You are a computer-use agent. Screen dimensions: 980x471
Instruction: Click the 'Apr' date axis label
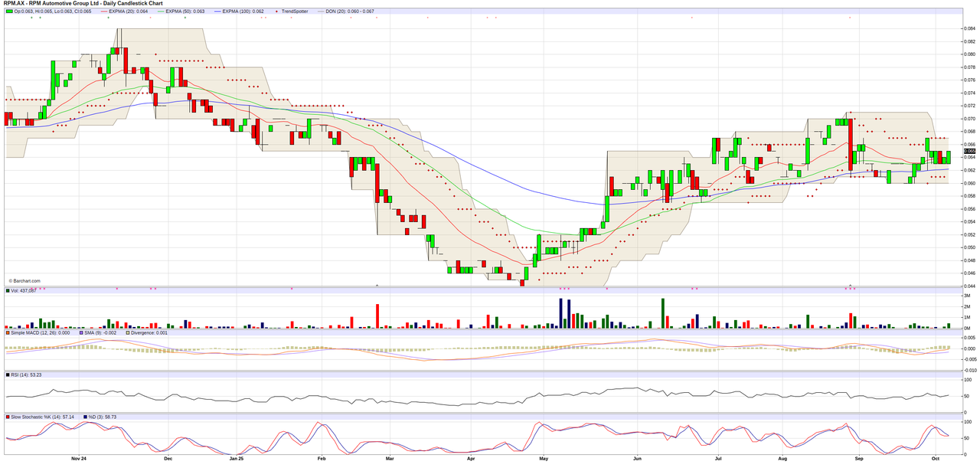[x=470, y=458]
